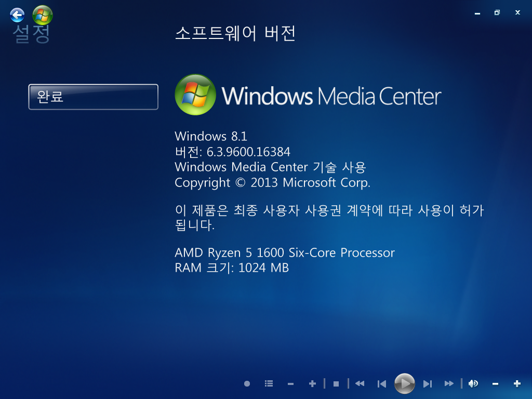Mute sound with the speaker icon

[473, 384]
